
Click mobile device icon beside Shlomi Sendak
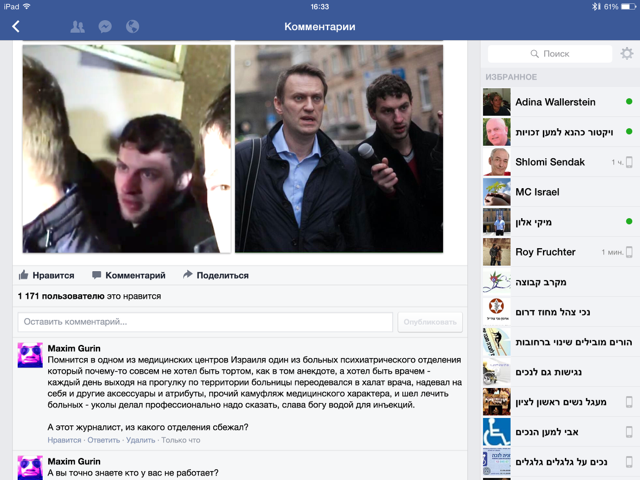click(629, 162)
